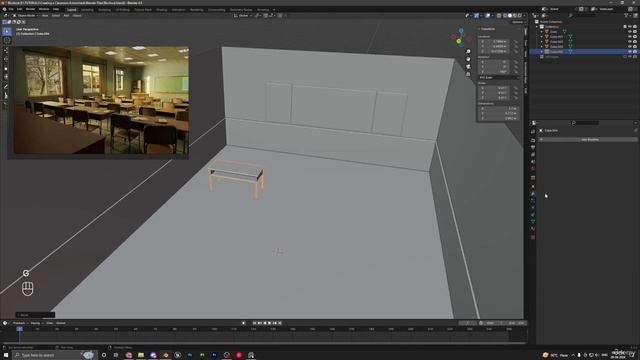
Task: Select the Annotate tool
Action: coord(6,87)
